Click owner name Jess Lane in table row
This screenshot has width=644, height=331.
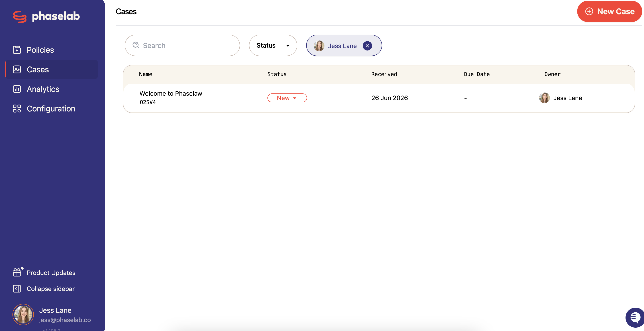(567, 98)
